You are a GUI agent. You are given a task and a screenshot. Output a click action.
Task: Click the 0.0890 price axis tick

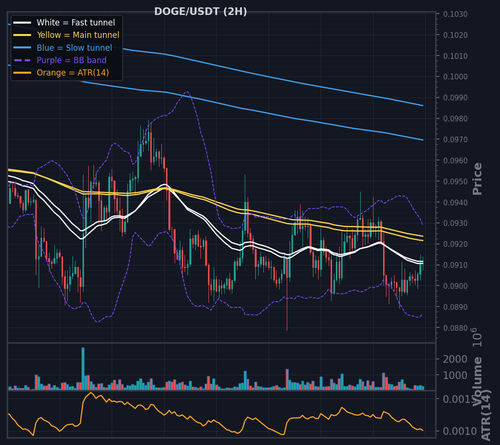pyautogui.click(x=455, y=307)
